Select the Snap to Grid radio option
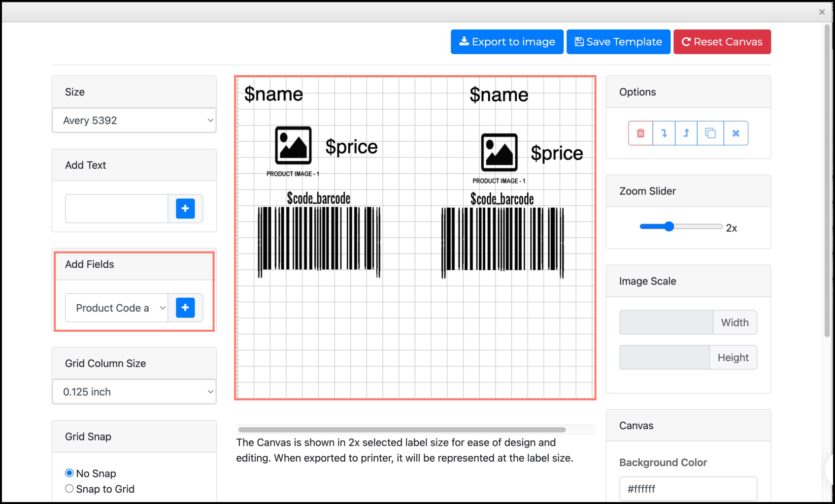 pos(69,489)
